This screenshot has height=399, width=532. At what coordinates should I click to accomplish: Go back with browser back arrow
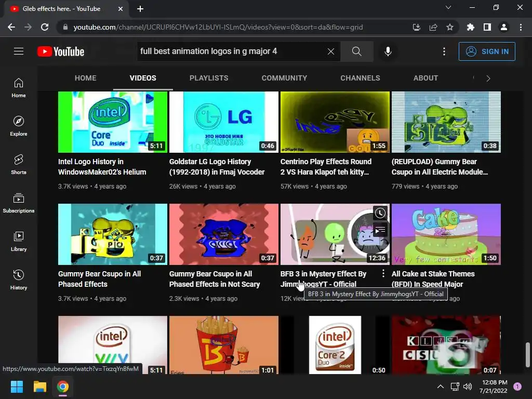(11, 27)
